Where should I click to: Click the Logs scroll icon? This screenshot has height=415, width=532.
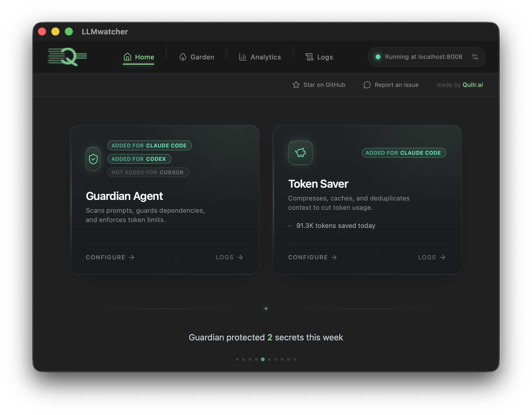click(x=309, y=57)
